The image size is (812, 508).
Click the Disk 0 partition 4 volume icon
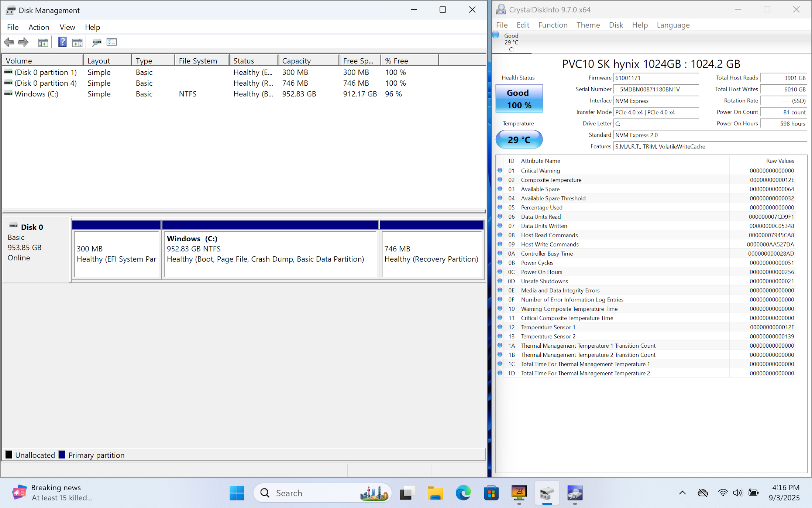(x=8, y=83)
